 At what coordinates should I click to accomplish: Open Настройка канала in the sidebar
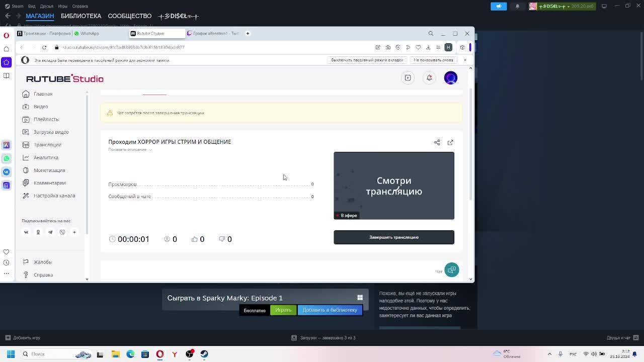coord(49,196)
